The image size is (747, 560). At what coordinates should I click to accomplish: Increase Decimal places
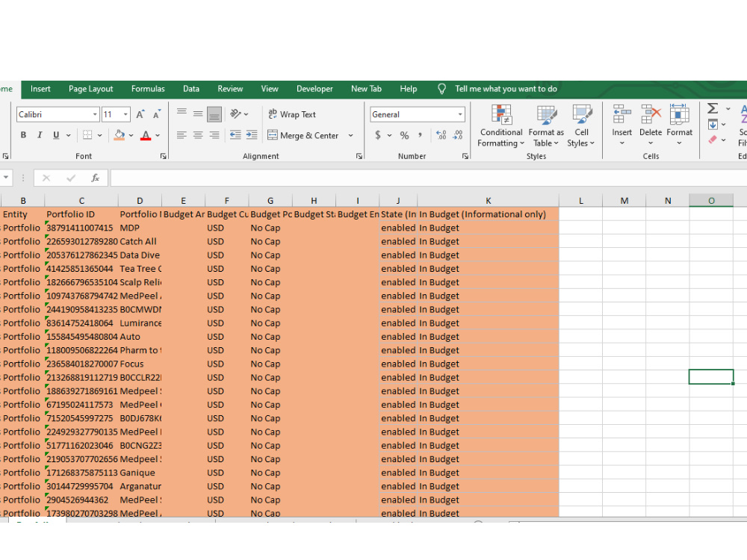pos(441,135)
